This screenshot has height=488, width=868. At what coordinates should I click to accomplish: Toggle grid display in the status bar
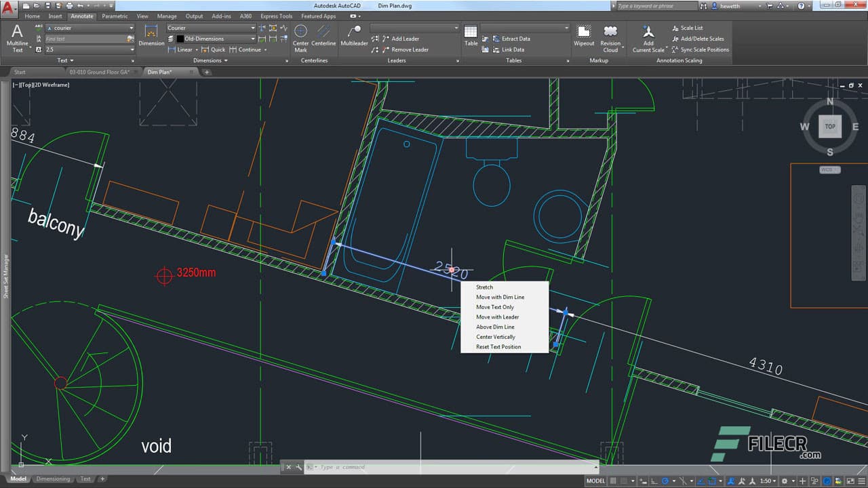pos(614,479)
